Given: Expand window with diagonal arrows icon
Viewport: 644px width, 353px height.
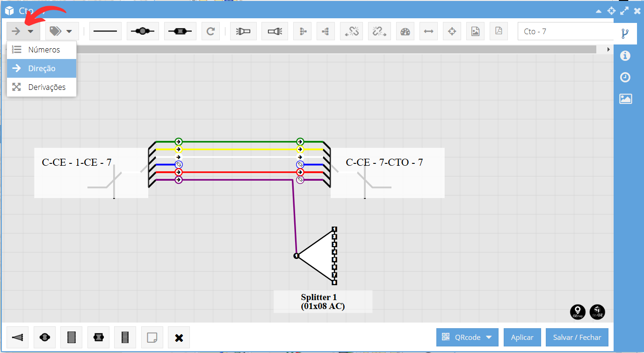Looking at the screenshot, I should pos(624,11).
